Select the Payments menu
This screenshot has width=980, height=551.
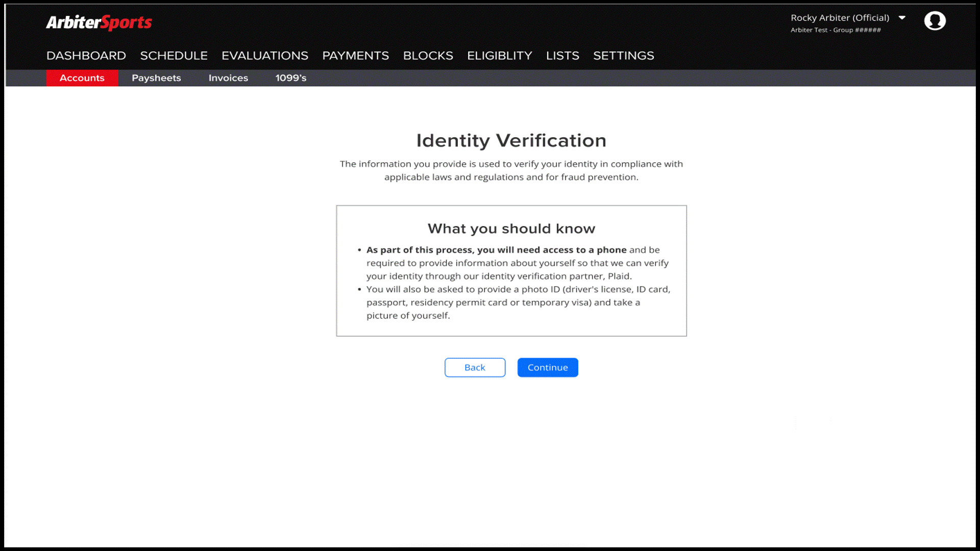(355, 56)
